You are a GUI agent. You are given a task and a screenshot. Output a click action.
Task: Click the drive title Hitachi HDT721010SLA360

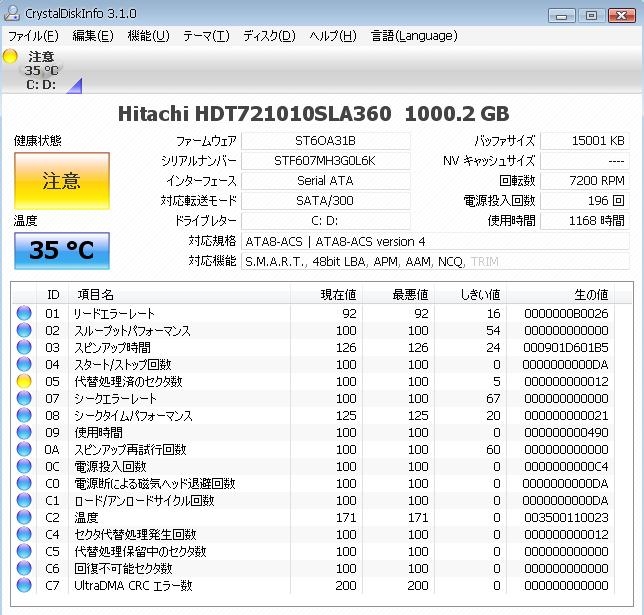coord(255,114)
